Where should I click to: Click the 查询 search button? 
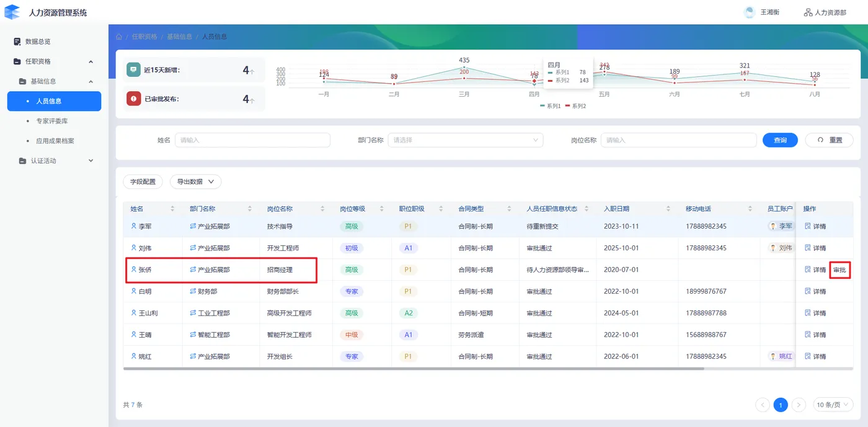click(x=780, y=140)
